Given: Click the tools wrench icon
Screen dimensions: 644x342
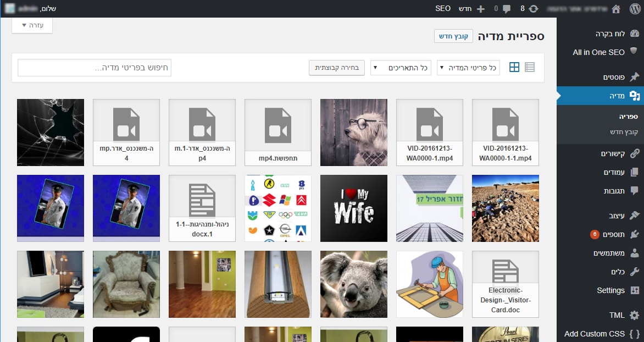Looking at the screenshot, I should (635, 271).
